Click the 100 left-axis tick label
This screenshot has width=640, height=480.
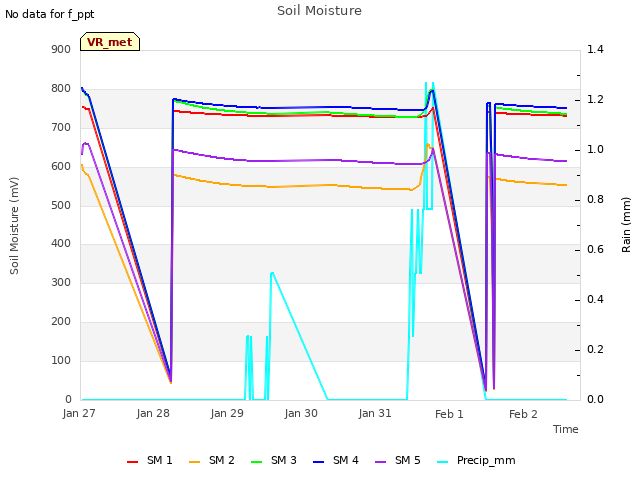[61, 360]
